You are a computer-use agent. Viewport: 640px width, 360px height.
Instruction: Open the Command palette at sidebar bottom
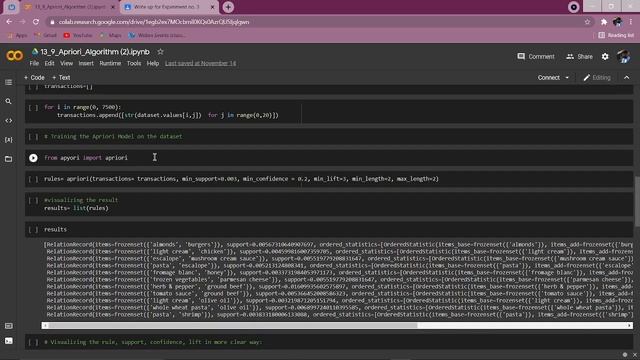[x=8, y=326]
